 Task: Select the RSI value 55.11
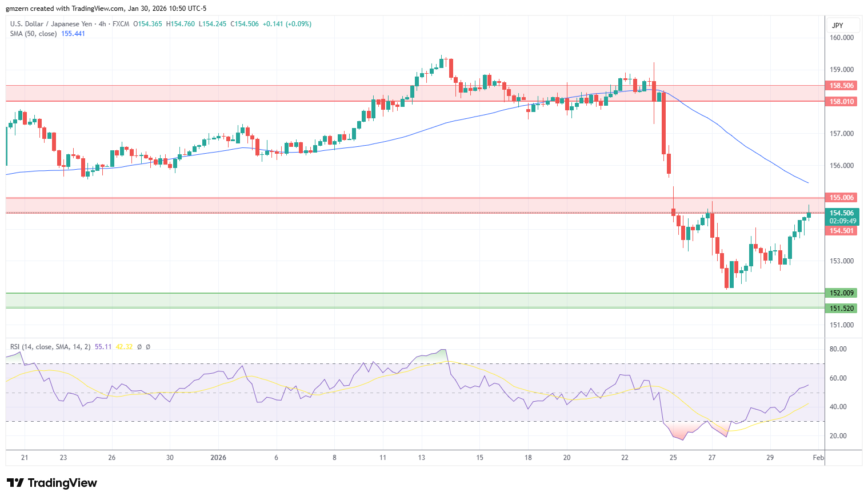coord(103,347)
